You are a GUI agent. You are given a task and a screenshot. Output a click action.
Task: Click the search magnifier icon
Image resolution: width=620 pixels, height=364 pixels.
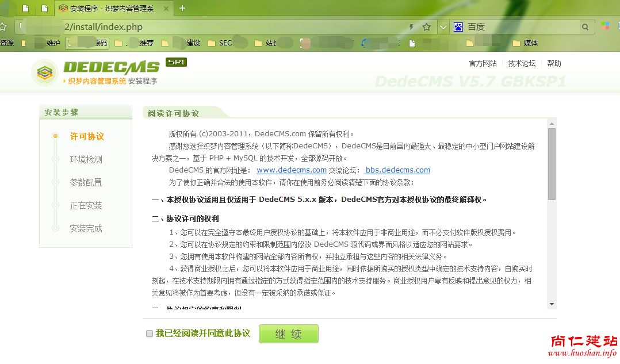(585, 27)
